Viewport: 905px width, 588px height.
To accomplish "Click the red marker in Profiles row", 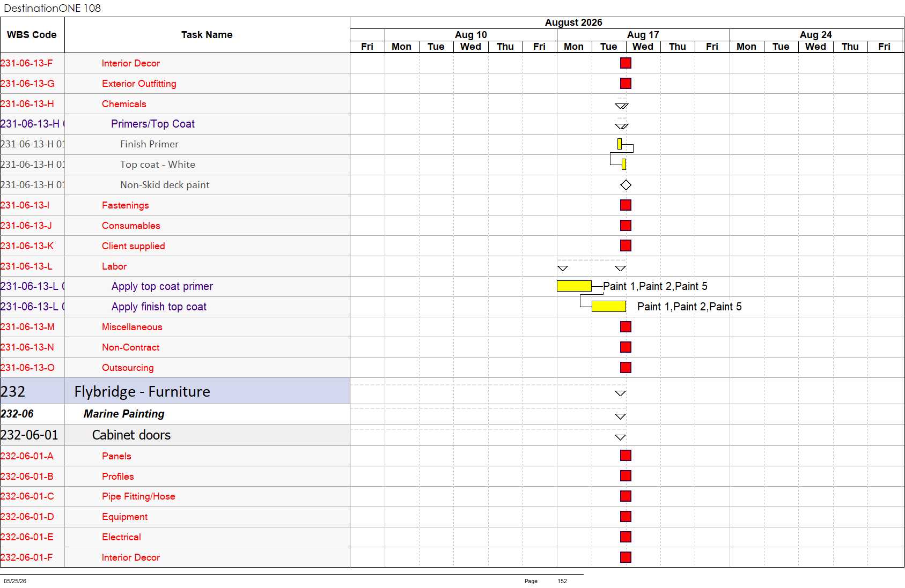I will [x=626, y=476].
